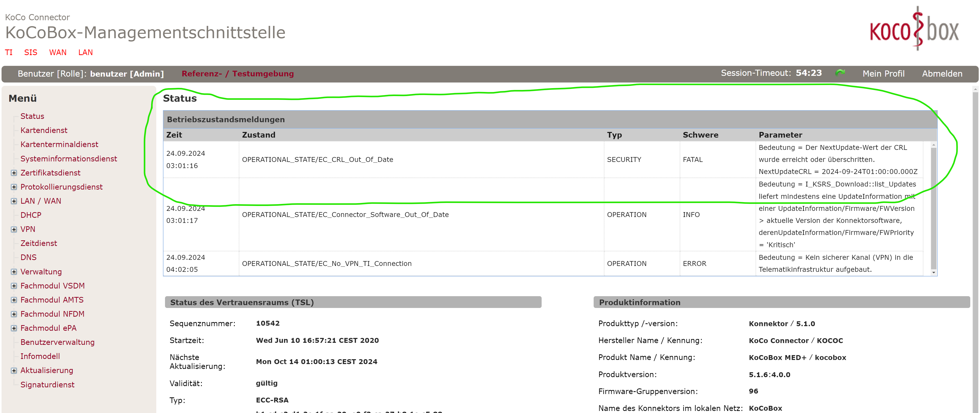This screenshot has width=980, height=413.
Task: Click the green session refresh arrow icon
Action: pos(840,73)
